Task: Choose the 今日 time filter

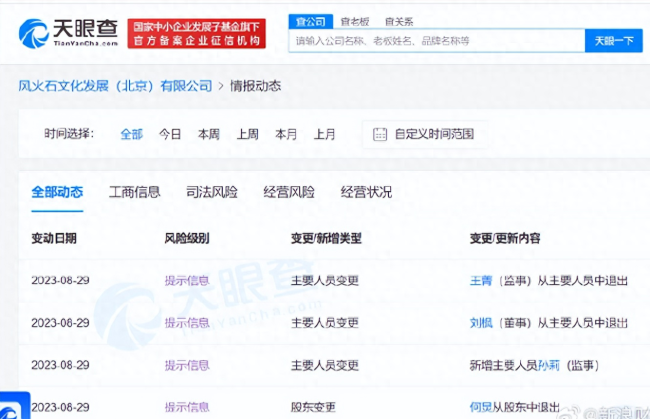Action: [170, 134]
